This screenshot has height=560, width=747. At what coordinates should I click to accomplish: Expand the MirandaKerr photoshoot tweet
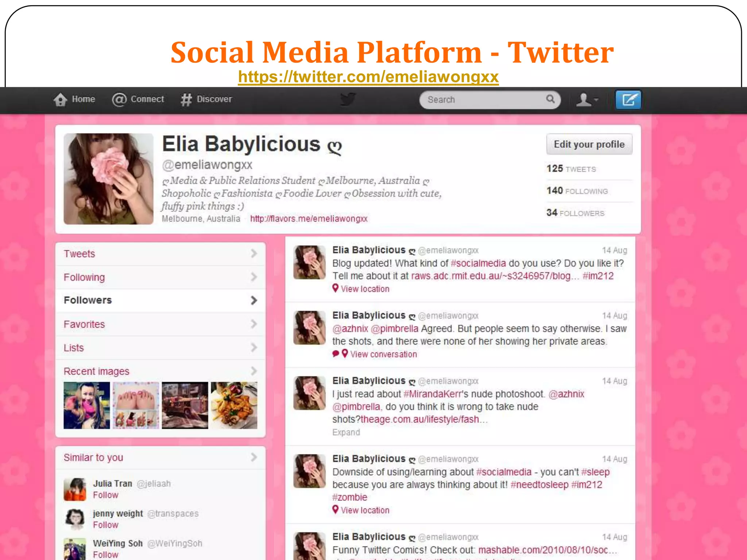click(346, 432)
